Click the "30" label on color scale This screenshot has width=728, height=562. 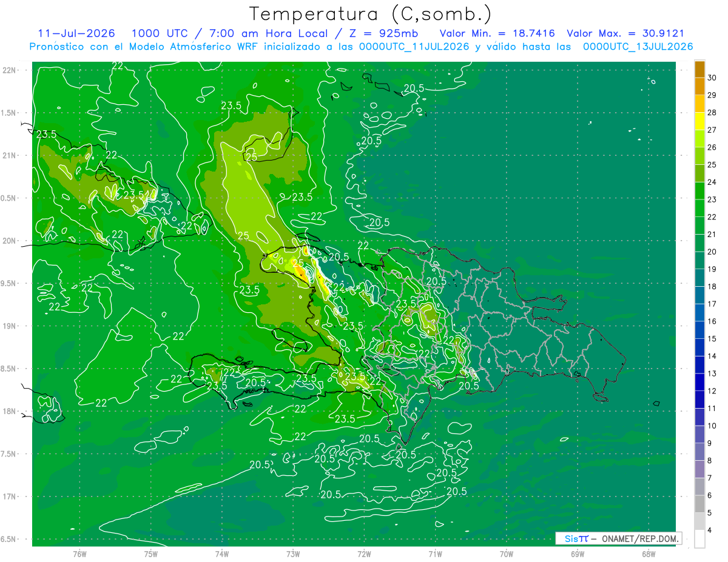pos(712,78)
